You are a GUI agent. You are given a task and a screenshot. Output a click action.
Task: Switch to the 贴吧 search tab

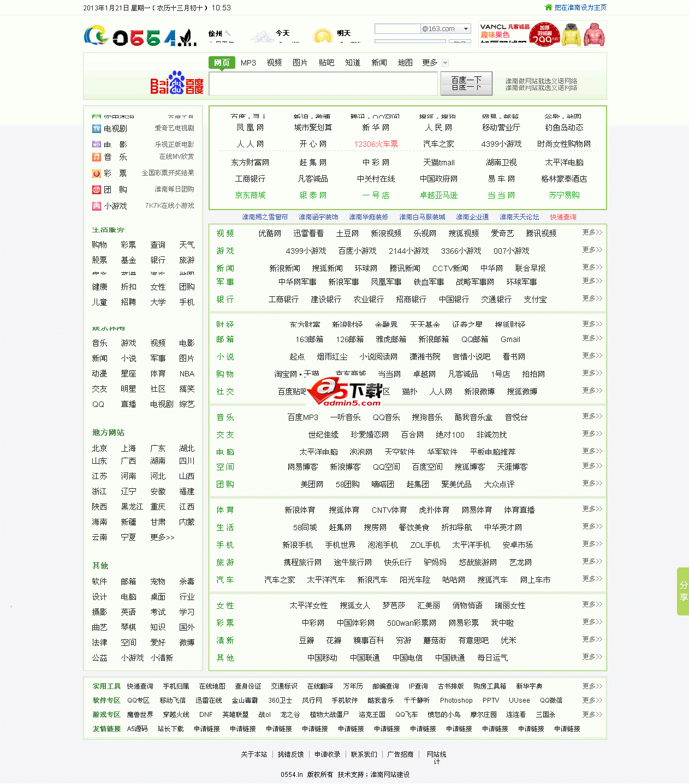326,62
